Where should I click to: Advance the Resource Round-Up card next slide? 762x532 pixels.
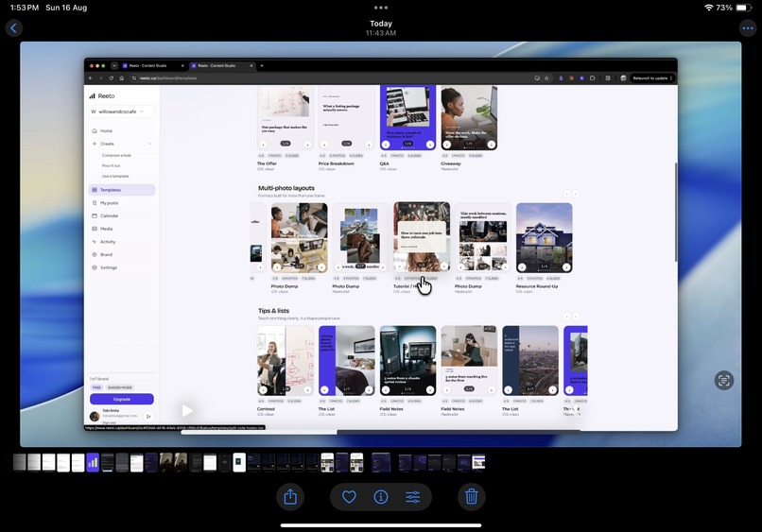point(566,267)
